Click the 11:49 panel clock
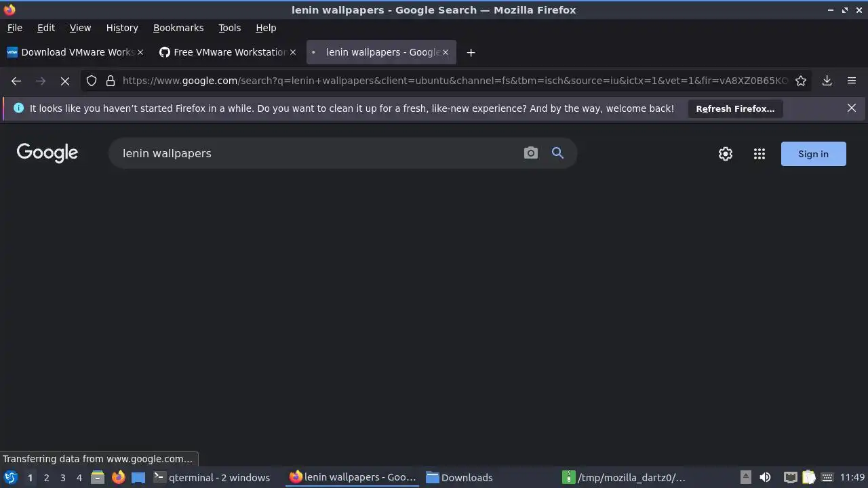This screenshot has height=488, width=868. click(x=852, y=477)
